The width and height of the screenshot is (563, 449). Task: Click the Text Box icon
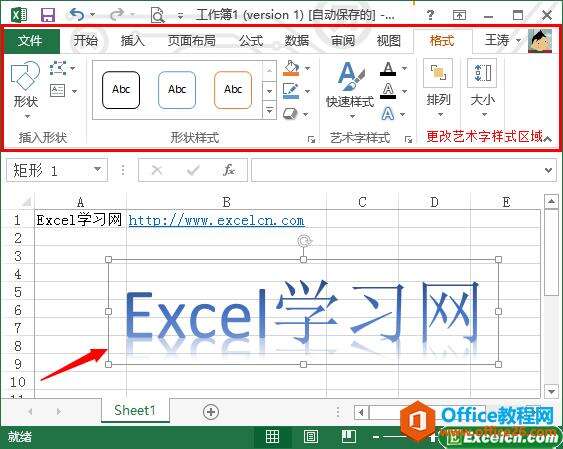(57, 90)
